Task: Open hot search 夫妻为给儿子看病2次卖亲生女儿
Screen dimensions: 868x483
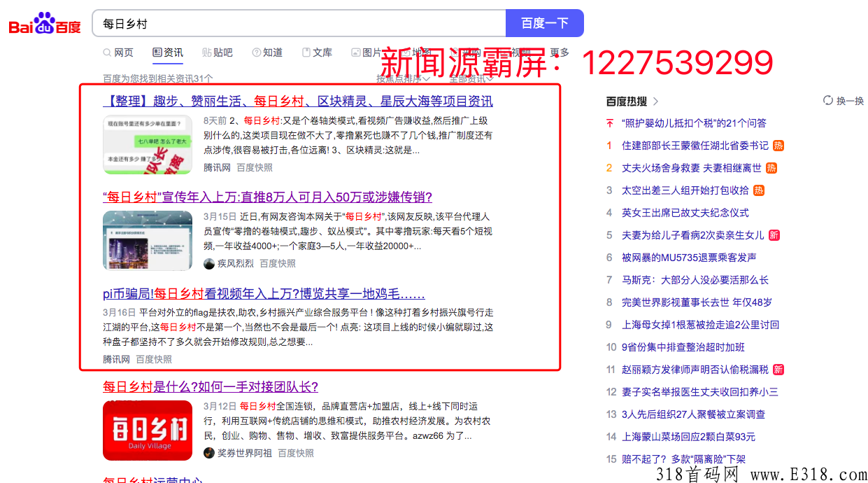Action: [x=693, y=235]
